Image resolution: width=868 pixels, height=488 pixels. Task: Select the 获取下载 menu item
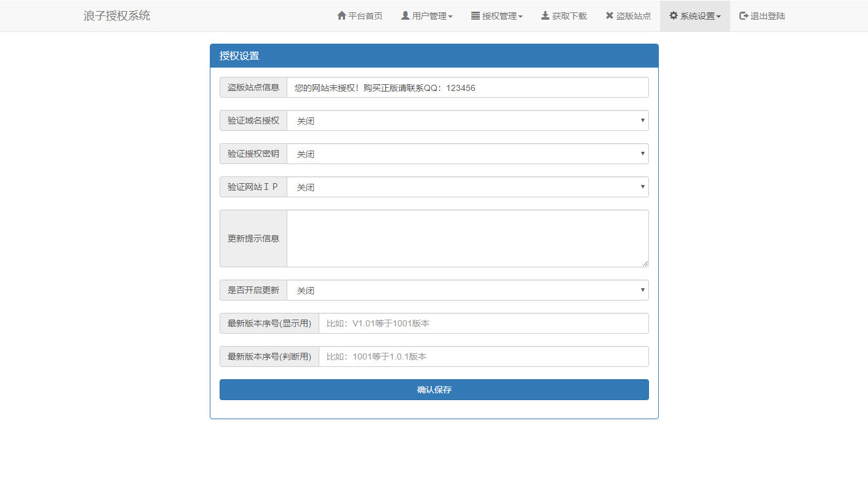(x=563, y=15)
